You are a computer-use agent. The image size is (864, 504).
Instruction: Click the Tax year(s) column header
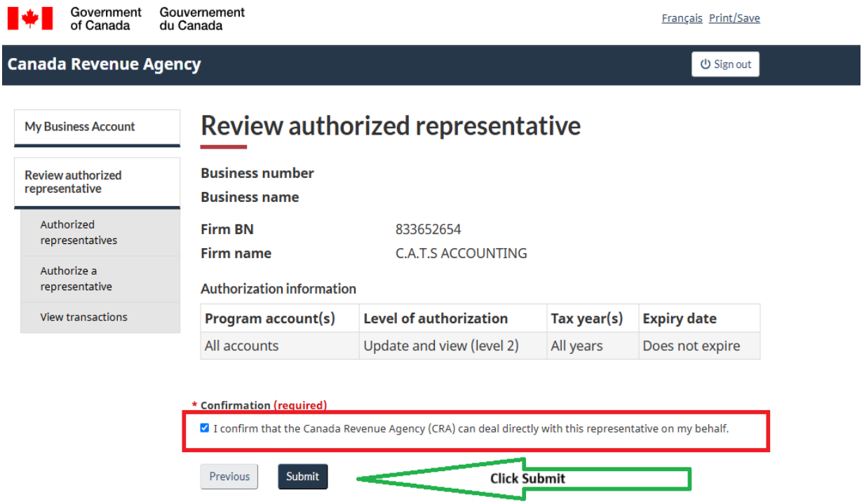[593, 318]
